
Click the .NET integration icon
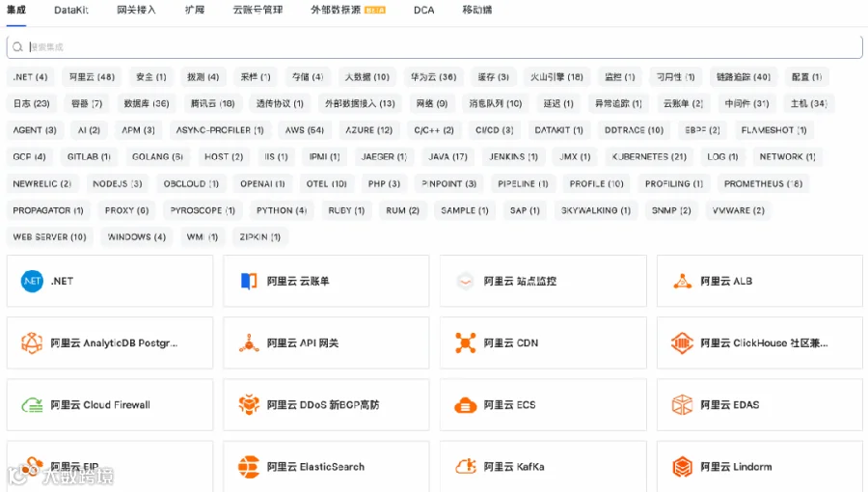(x=32, y=281)
